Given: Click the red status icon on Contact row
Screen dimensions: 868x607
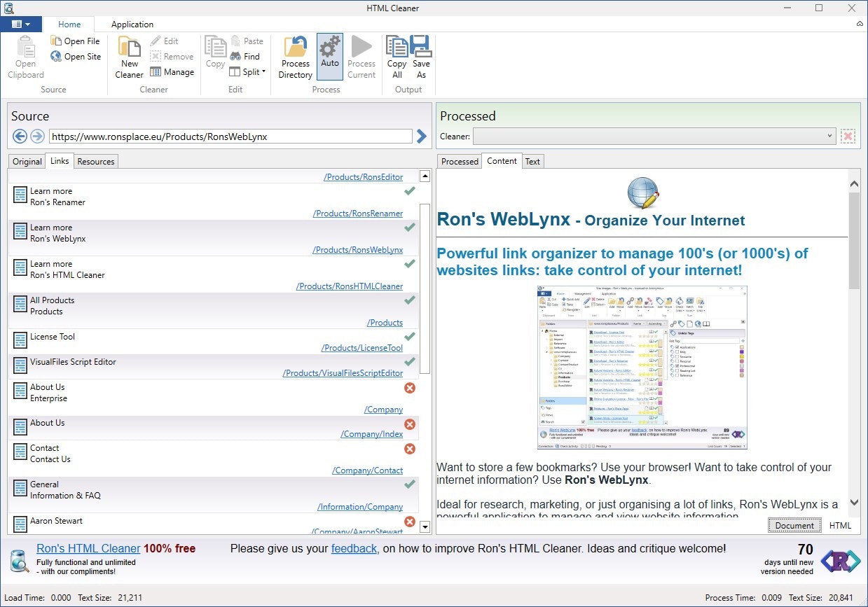Looking at the screenshot, I should click(x=410, y=449).
